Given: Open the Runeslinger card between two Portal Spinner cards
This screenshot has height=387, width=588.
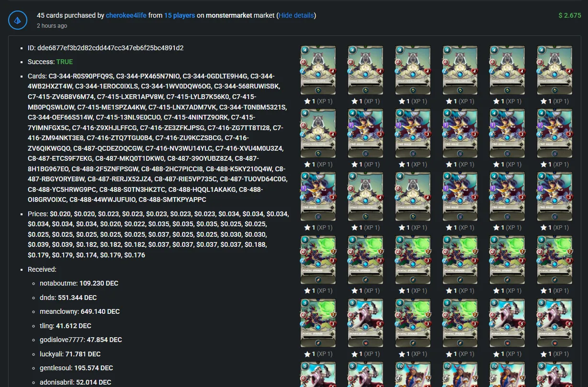Looking at the screenshot, I should 365,323.
